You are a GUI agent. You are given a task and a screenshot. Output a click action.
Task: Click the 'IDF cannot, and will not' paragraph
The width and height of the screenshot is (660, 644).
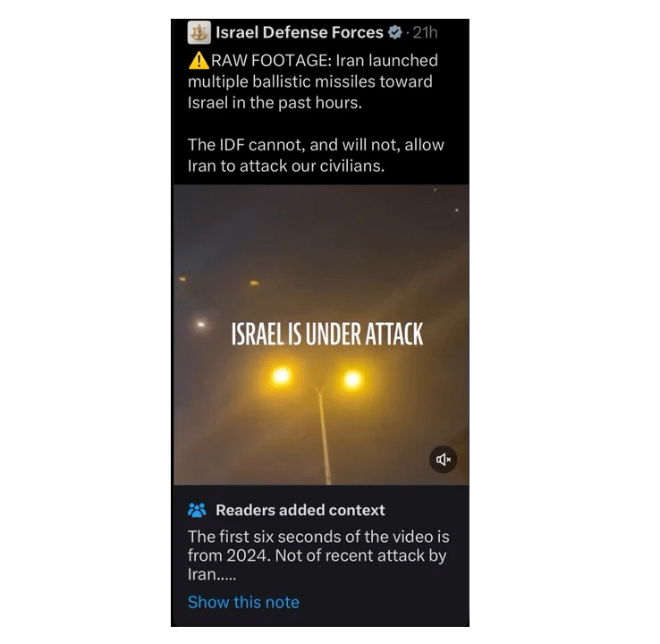[x=316, y=156]
